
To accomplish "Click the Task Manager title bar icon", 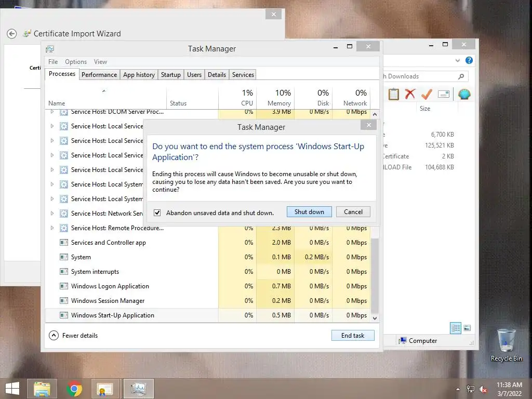I will (x=50, y=49).
